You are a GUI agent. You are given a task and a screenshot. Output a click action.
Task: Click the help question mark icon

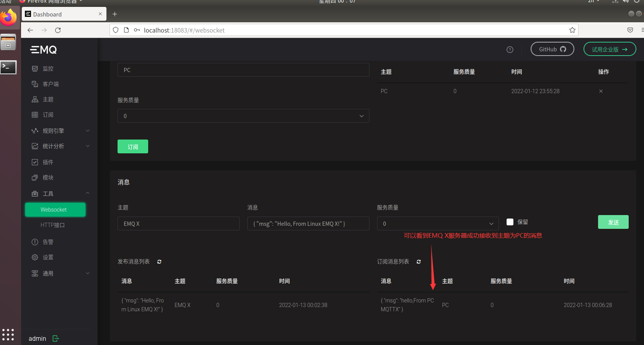tap(510, 49)
